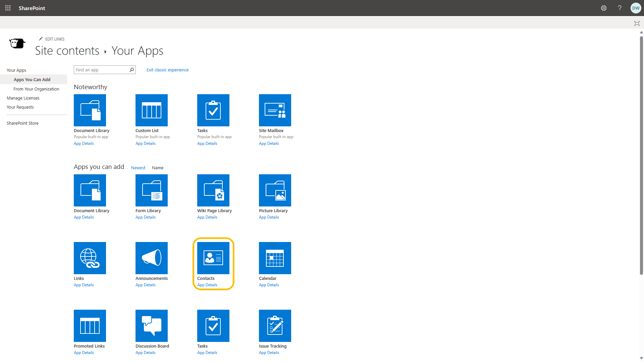644x362 pixels.
Task: Click the Site Mailbox app icon
Action: point(275,110)
